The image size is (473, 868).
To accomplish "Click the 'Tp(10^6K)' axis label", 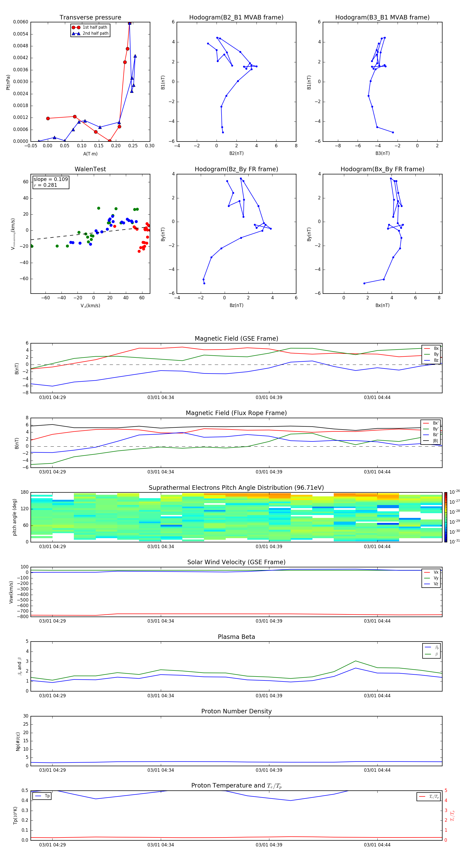I will pyautogui.click(x=15, y=815).
